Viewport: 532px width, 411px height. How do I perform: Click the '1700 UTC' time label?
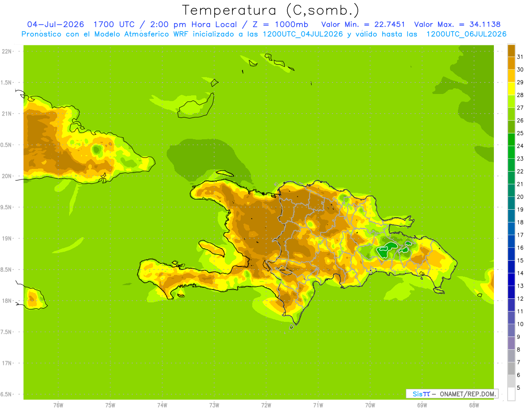pos(113,24)
